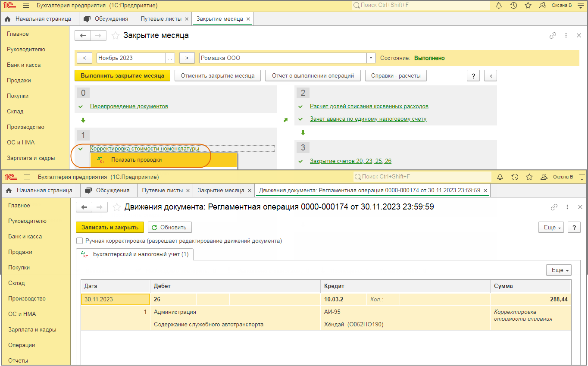The height and width of the screenshot is (366, 588).
Task: Open more options dots on Движения документа form
Action: point(567,207)
